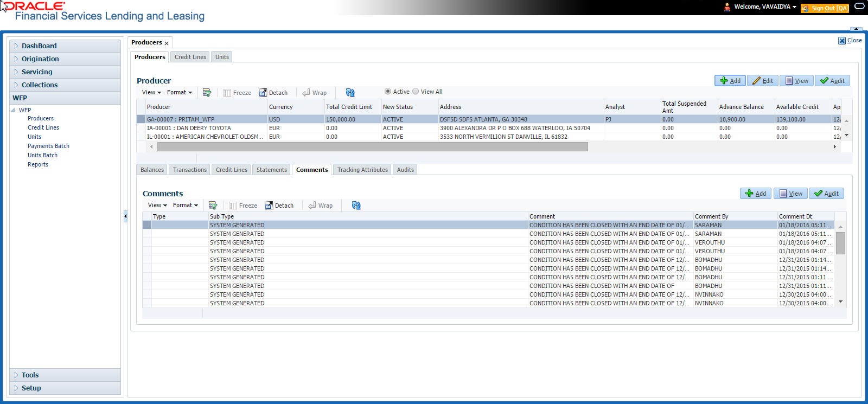868x404 pixels.
Task: Open the Tracking Attributes sub-tab
Action: point(362,170)
